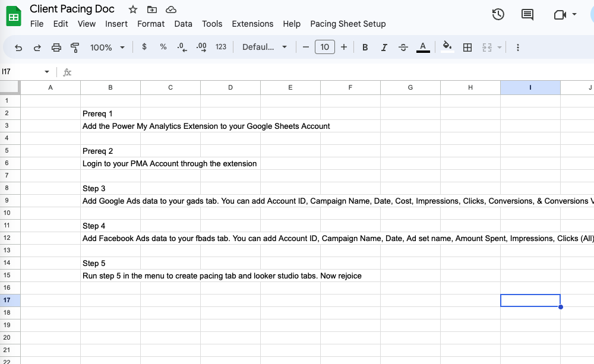This screenshot has width=594, height=364.
Task: Select cell with 'Run step 5 in the menu'
Action: click(222, 276)
